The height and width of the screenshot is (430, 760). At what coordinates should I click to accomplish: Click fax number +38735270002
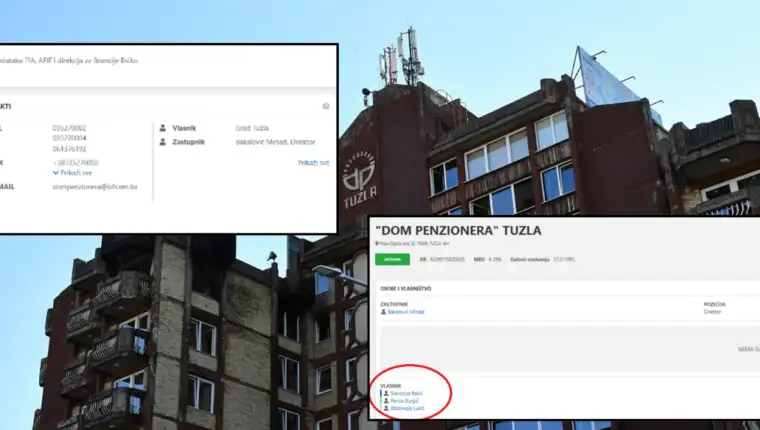76,162
